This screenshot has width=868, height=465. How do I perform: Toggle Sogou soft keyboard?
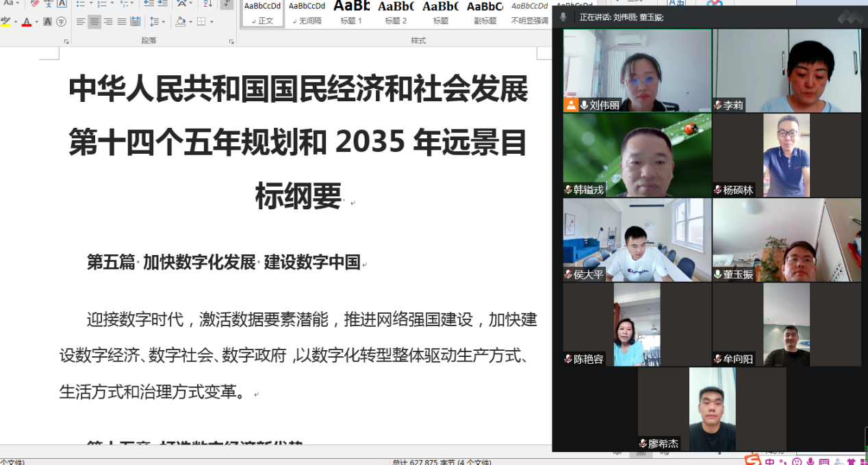tap(824, 462)
